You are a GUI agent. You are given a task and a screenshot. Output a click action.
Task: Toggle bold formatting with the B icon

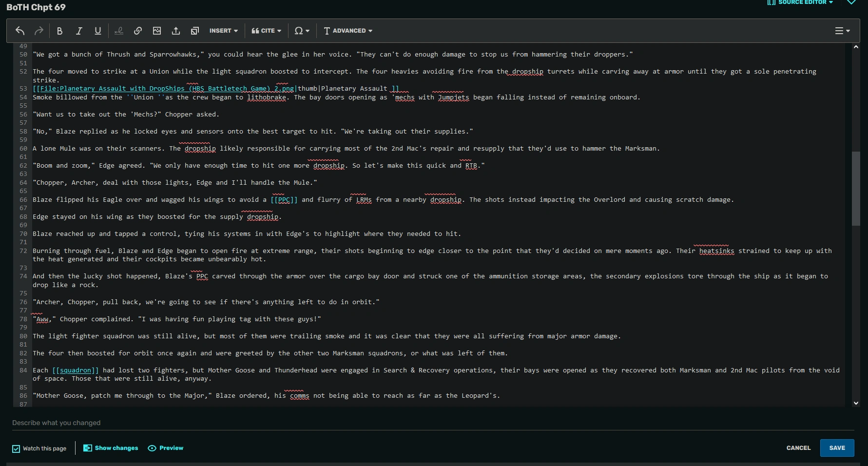(60, 30)
